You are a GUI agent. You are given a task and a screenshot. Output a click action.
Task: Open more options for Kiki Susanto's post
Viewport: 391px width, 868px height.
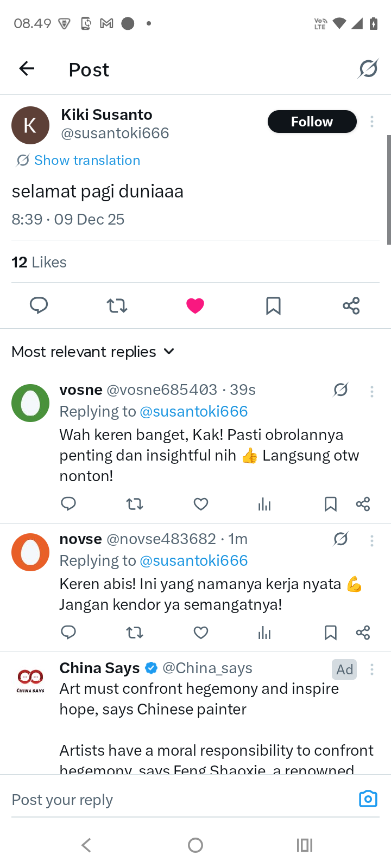click(372, 122)
